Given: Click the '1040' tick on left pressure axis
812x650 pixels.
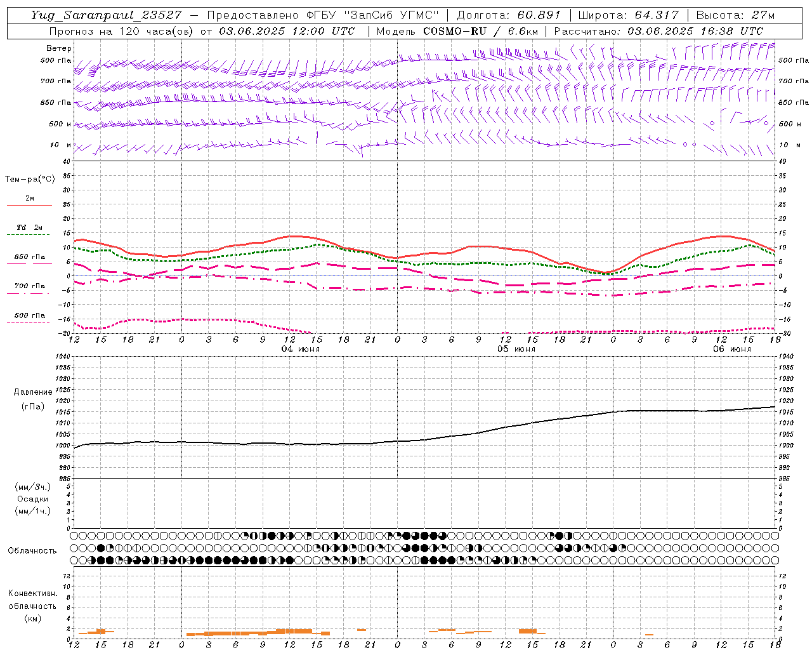Looking at the screenshot, I should pos(63,357).
